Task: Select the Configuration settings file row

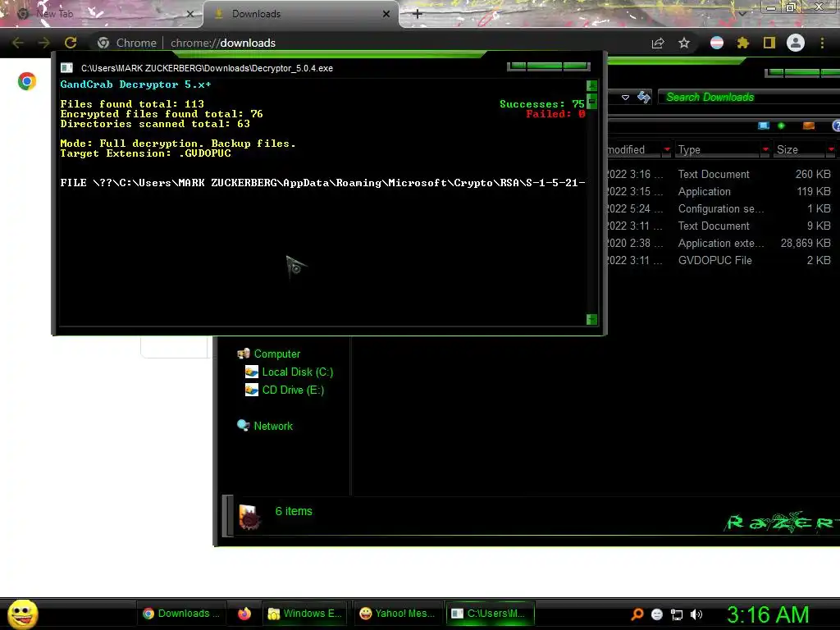Action: point(720,208)
